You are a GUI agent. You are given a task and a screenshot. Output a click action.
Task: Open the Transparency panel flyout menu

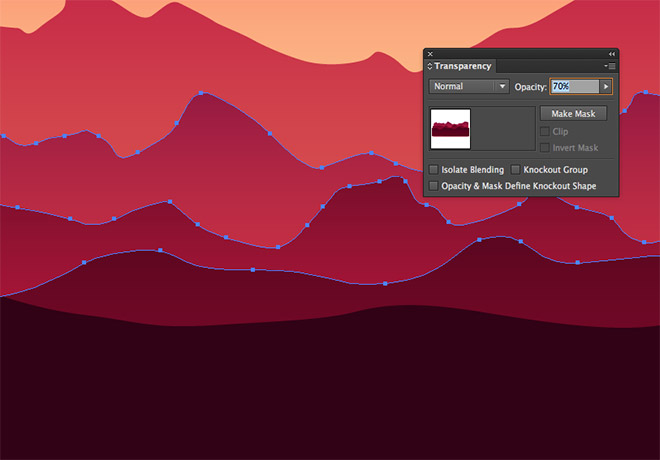point(610,66)
